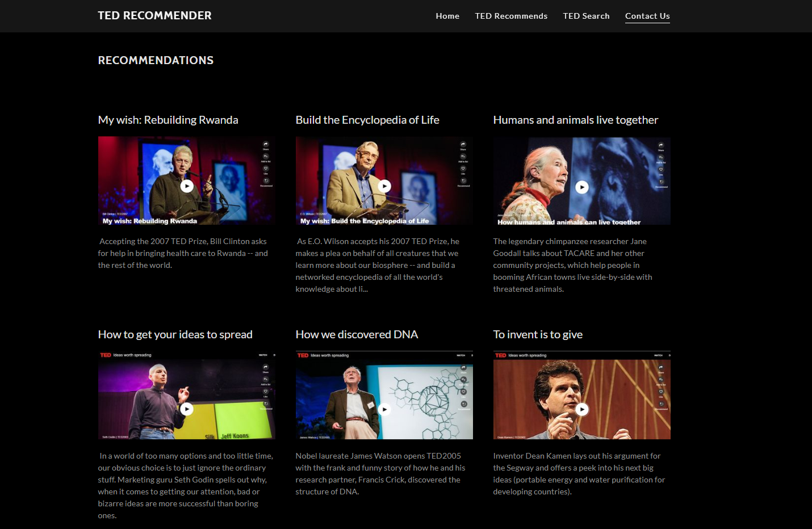Play the To invent is to give video
Image resolution: width=812 pixels, height=529 pixels.
pyautogui.click(x=582, y=409)
